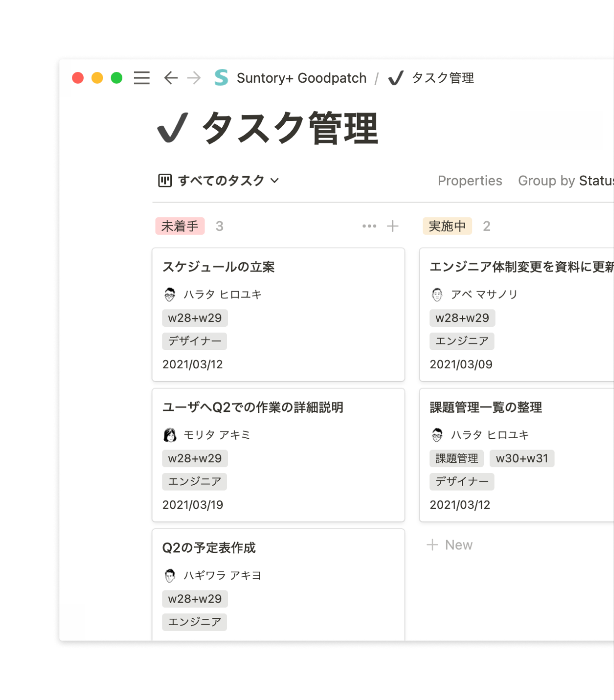Image resolution: width=614 pixels, height=700 pixels.
Task: Select the board view icon next to すべてのタスク
Action: click(x=165, y=181)
